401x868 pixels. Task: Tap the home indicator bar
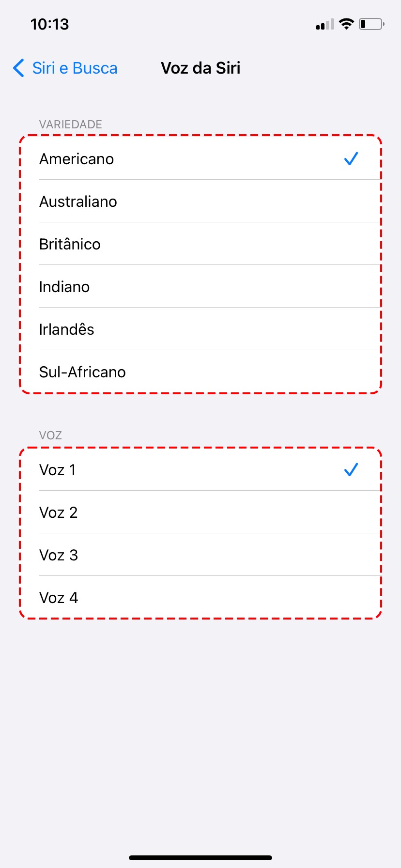200,857
